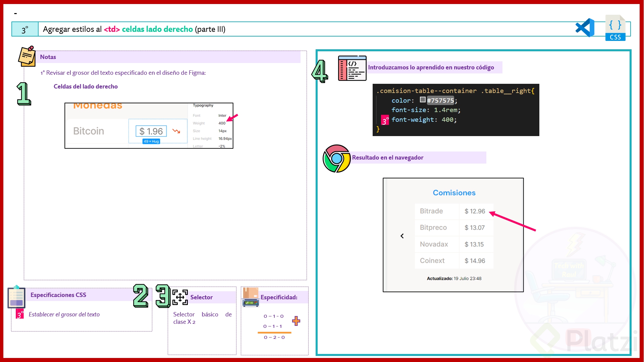Click the Coinext table cell
The image size is (644, 362).
tap(437, 261)
